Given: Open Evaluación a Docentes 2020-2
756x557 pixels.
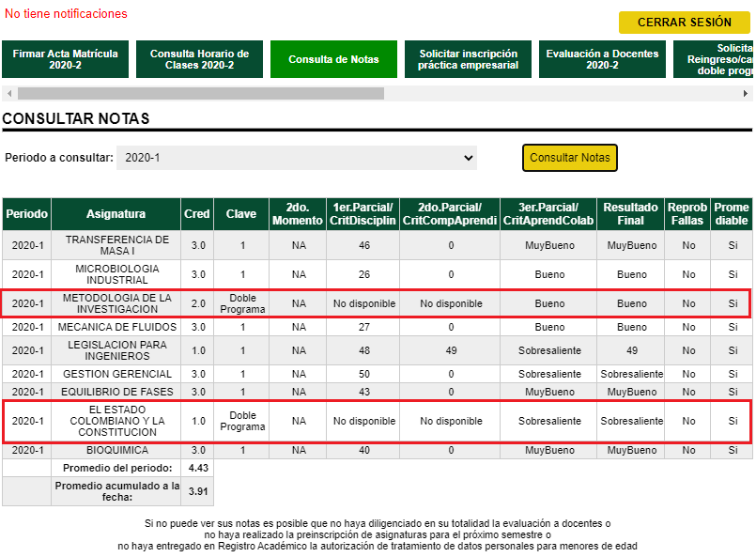Looking at the screenshot, I should (x=602, y=59).
